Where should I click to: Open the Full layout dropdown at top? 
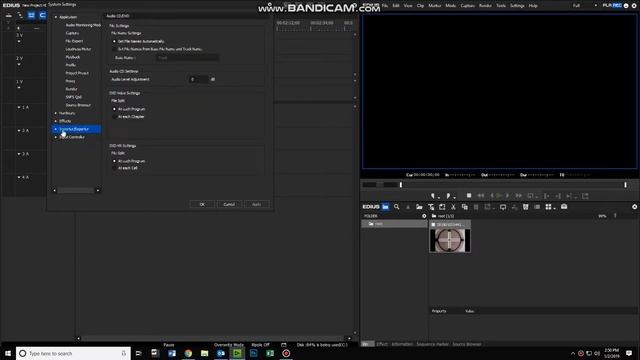[584, 5]
